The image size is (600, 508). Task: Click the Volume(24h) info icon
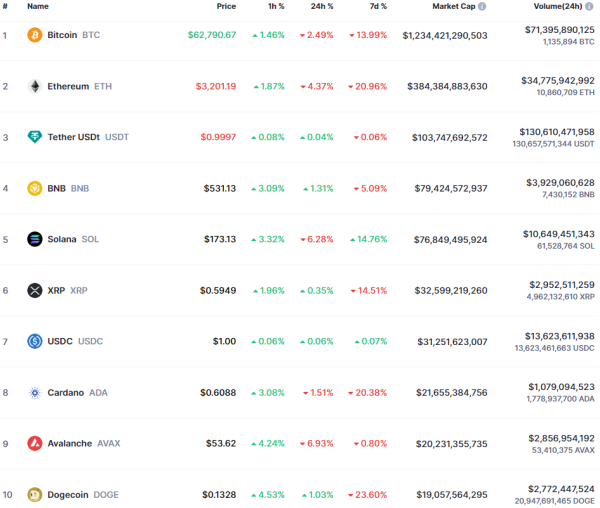click(589, 6)
